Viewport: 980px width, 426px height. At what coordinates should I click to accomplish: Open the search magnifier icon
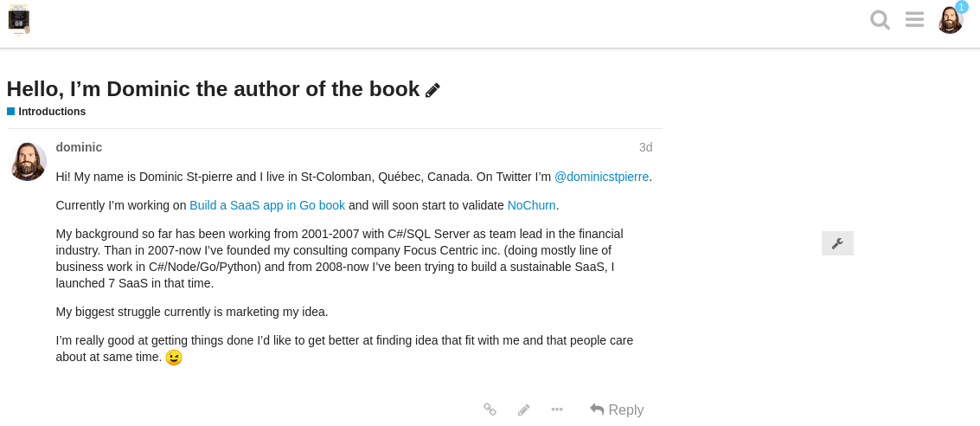click(880, 20)
